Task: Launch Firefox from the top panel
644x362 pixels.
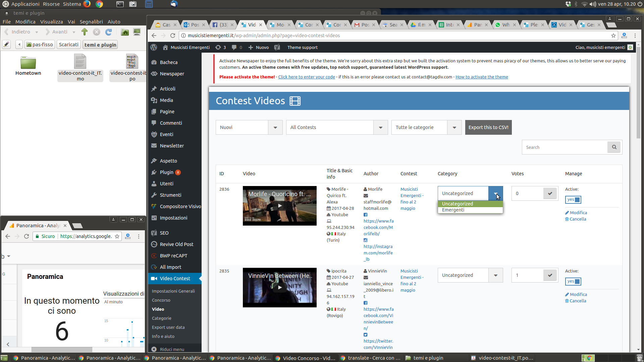Action: click(87, 4)
